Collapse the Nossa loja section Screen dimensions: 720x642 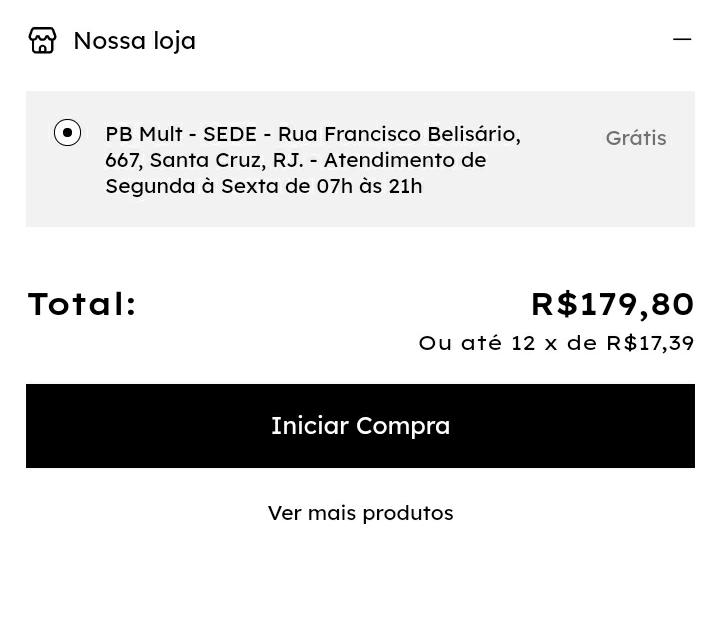(x=682, y=40)
